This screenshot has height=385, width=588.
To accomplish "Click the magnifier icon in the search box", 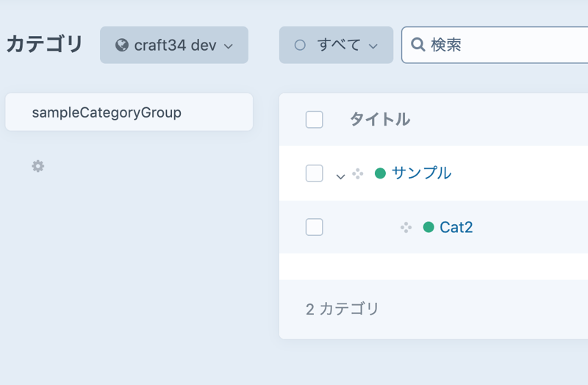I will tap(417, 46).
